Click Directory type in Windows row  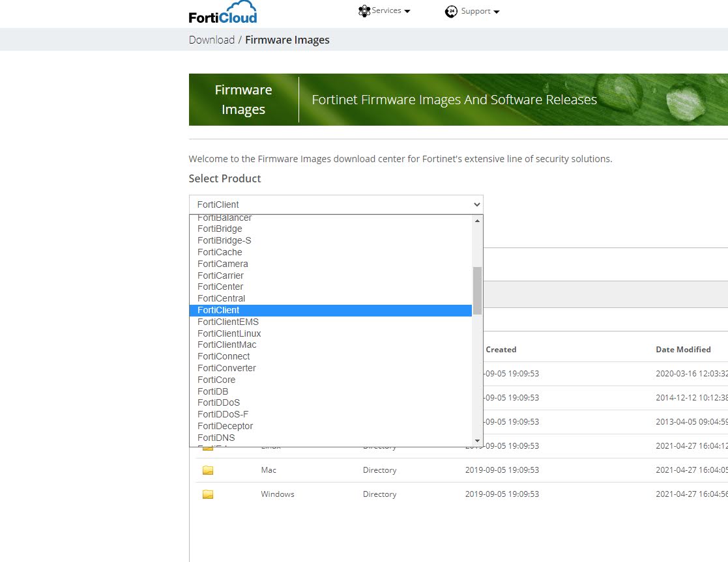tap(380, 494)
